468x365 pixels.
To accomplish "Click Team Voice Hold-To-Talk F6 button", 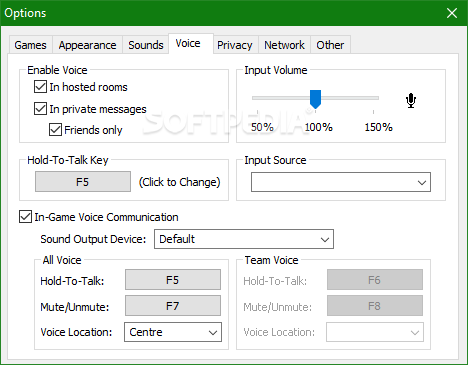I will click(x=375, y=280).
